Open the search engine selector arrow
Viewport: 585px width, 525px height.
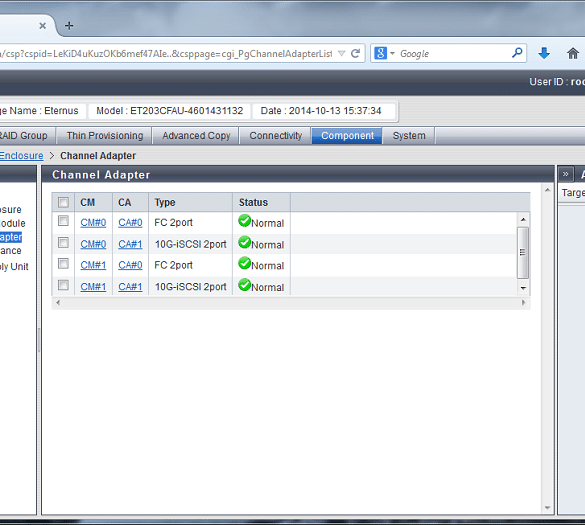click(x=392, y=54)
